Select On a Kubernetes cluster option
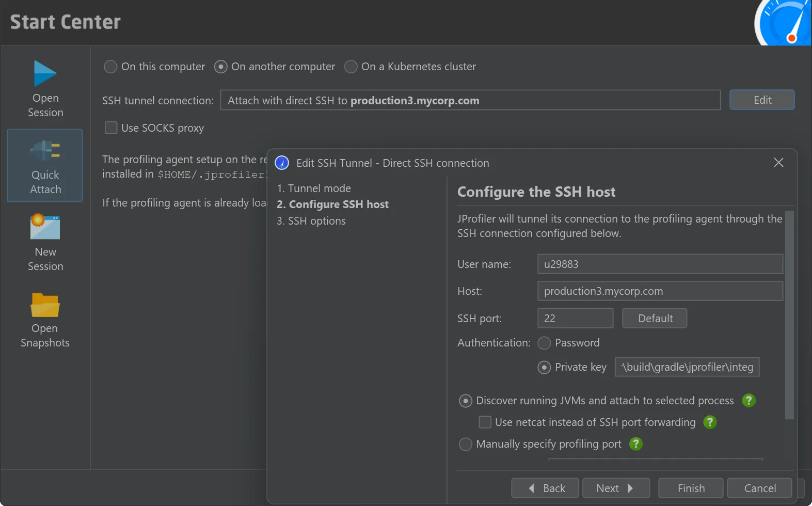The image size is (812, 506). 351,67
